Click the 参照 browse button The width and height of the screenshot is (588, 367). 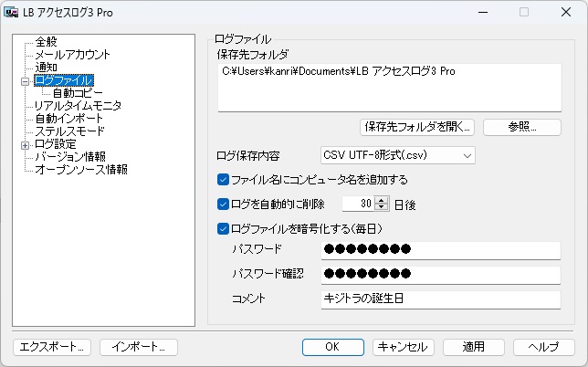522,127
